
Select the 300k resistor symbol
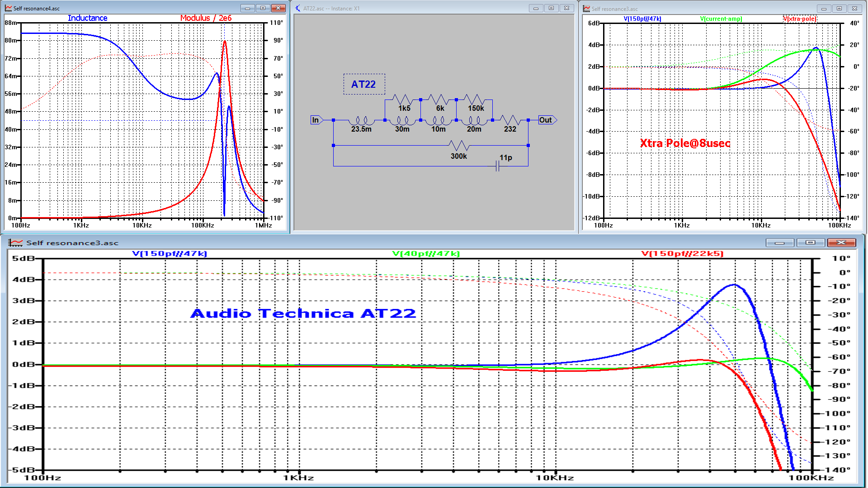click(x=459, y=146)
